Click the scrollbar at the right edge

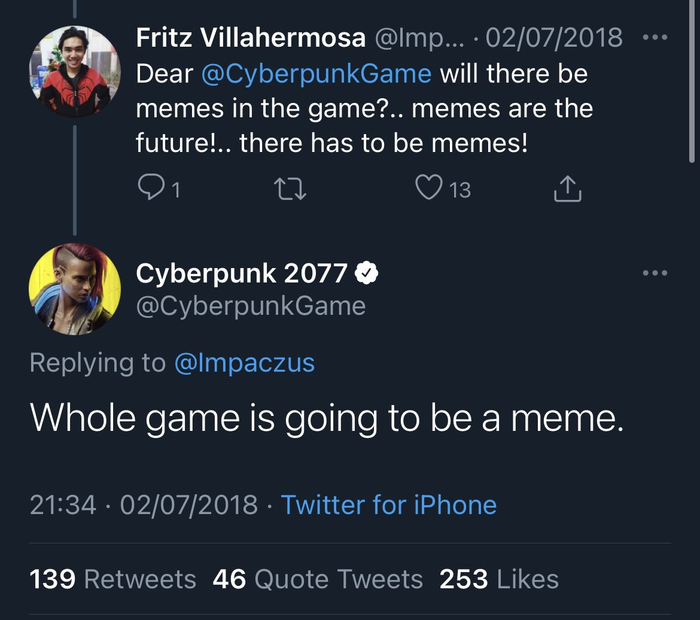(x=692, y=80)
